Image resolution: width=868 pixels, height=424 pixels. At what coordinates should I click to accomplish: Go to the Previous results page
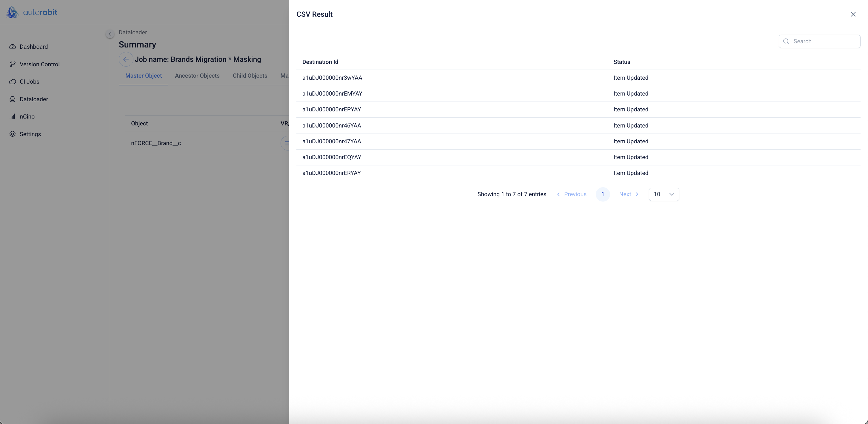572,194
